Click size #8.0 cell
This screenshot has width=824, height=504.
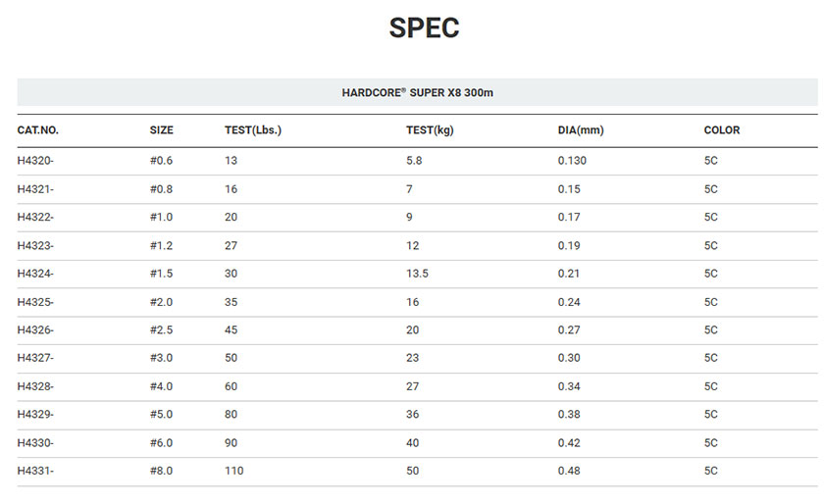161,471
